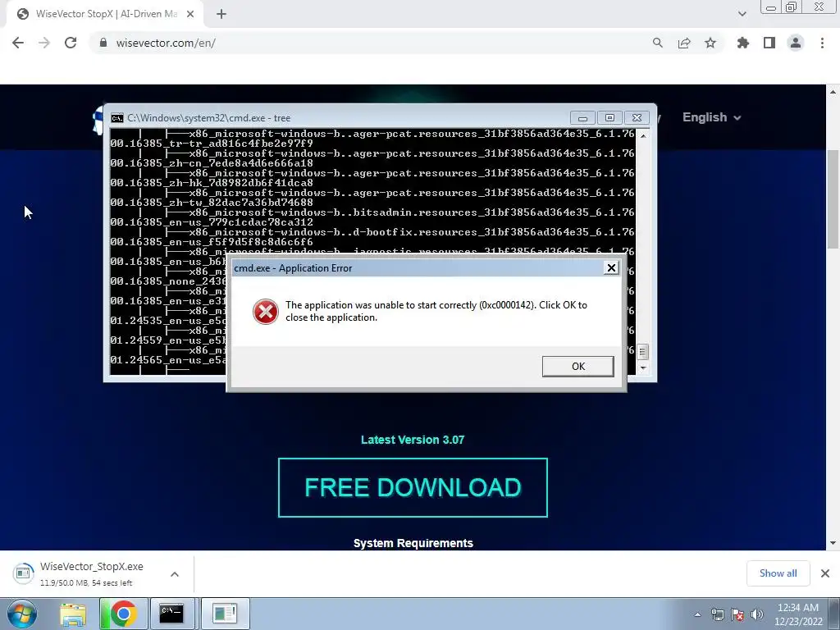Open the tab search chevron
840x630 pixels.
[x=742, y=14]
